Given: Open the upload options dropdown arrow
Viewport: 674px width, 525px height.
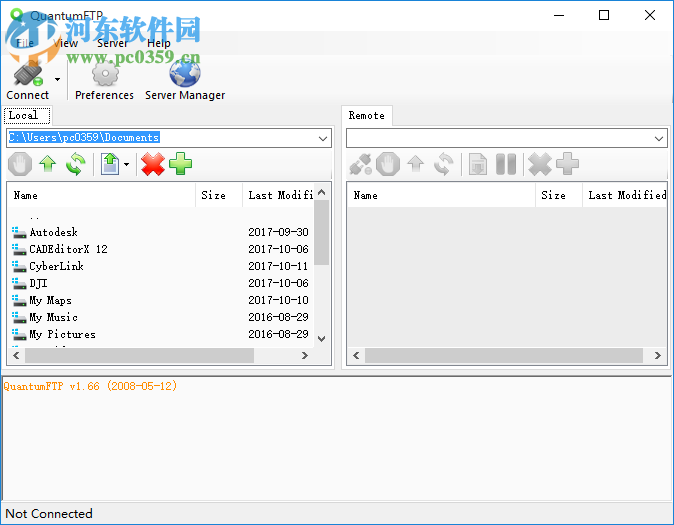Looking at the screenshot, I should (x=126, y=164).
